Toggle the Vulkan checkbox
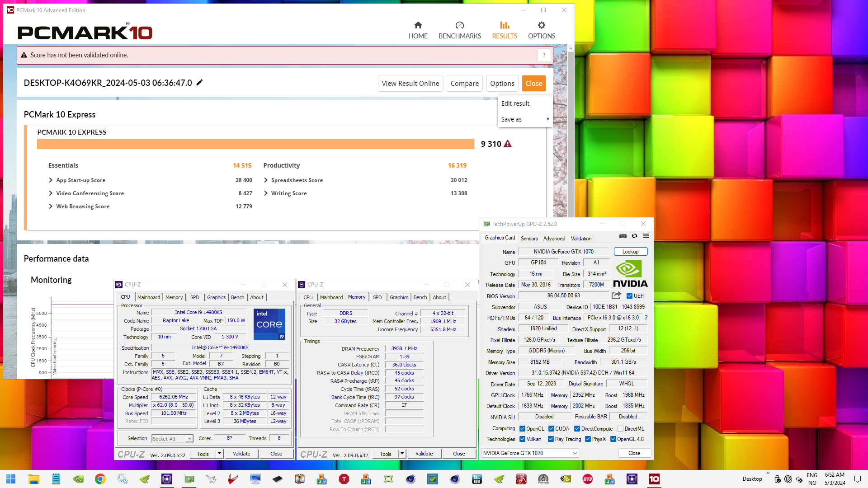868x488 pixels. pyautogui.click(x=522, y=439)
